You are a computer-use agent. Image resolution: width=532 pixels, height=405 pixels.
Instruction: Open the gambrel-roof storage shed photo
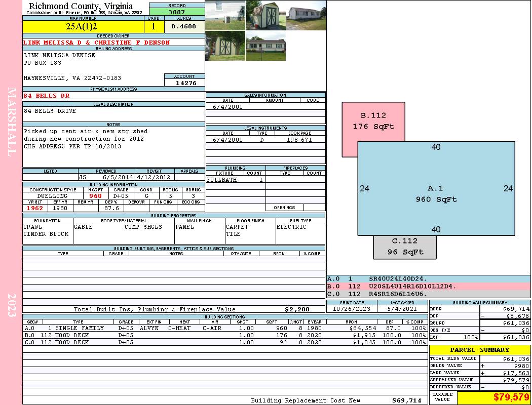(265, 15)
